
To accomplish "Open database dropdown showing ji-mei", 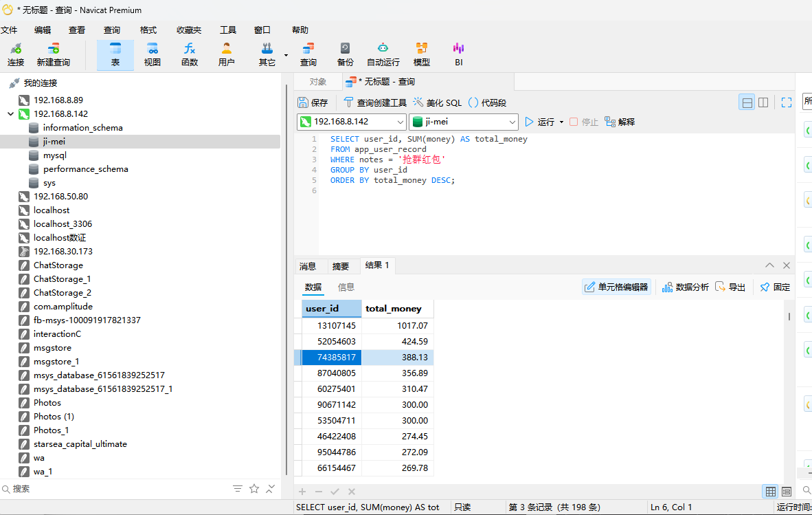I will point(512,122).
